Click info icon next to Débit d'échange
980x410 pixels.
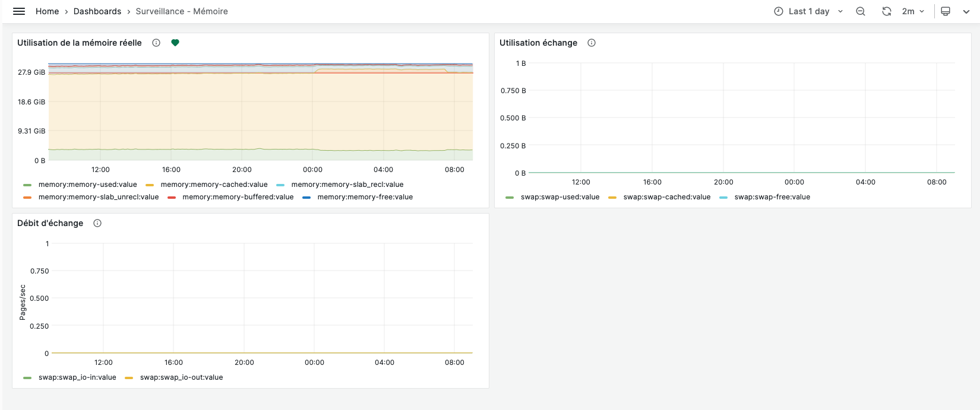click(97, 223)
